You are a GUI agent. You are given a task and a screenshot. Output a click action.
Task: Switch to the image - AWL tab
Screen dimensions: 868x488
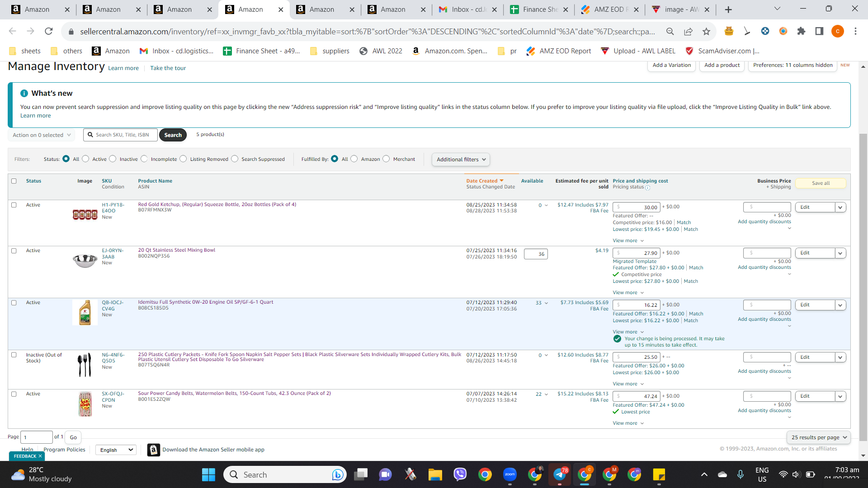click(x=681, y=9)
